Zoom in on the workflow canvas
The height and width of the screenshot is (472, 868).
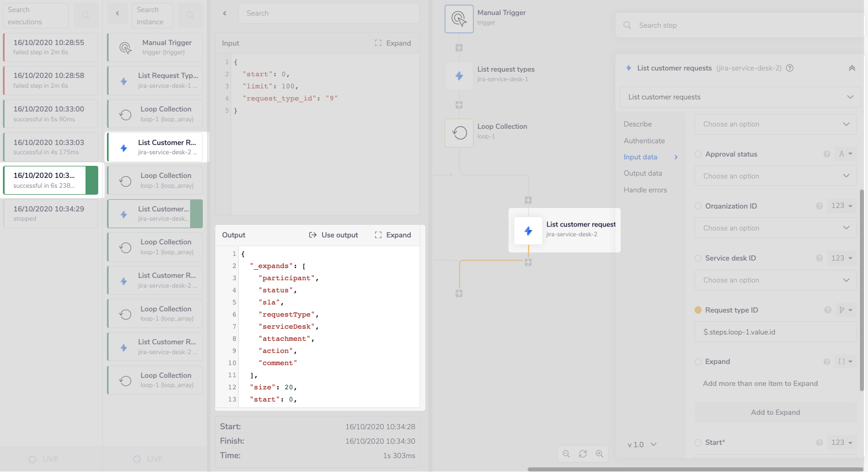coord(600,454)
